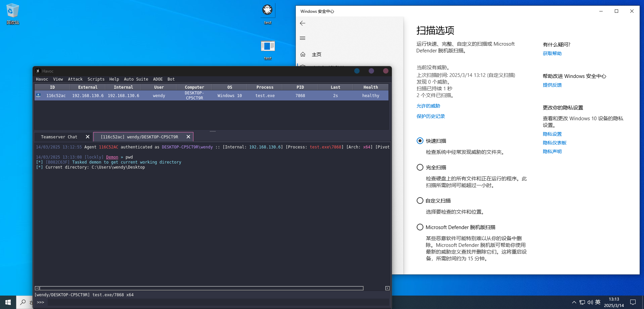The width and height of the screenshot is (644, 309).
Task: Select the Quick scan radio option
Action: click(x=420, y=141)
